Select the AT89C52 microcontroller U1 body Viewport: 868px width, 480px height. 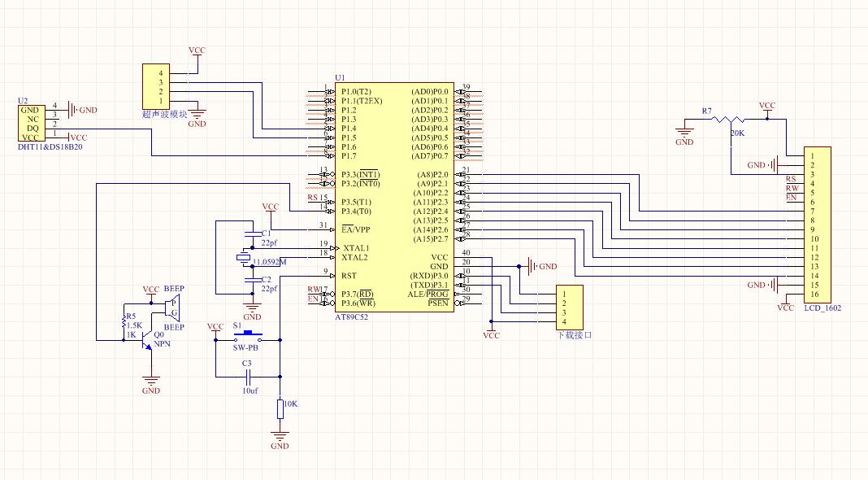pos(394,198)
